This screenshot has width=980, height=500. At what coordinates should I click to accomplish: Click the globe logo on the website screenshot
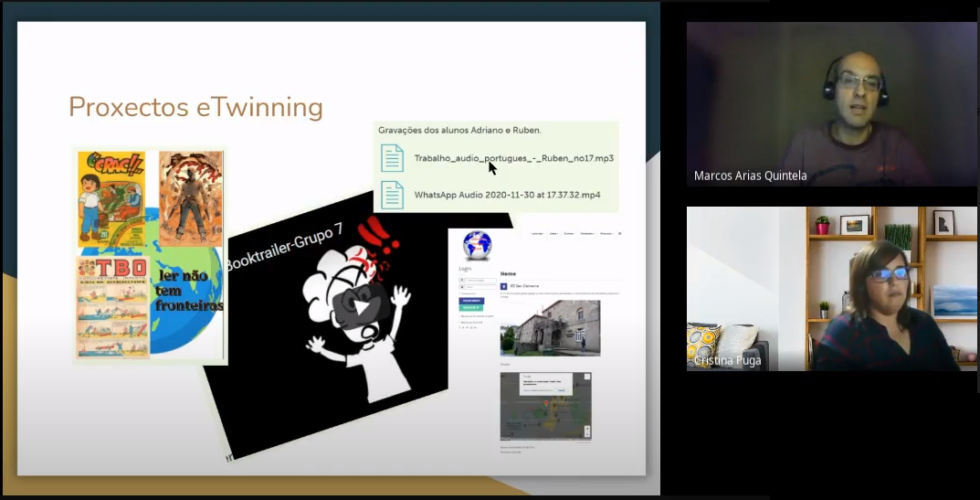pyautogui.click(x=478, y=245)
